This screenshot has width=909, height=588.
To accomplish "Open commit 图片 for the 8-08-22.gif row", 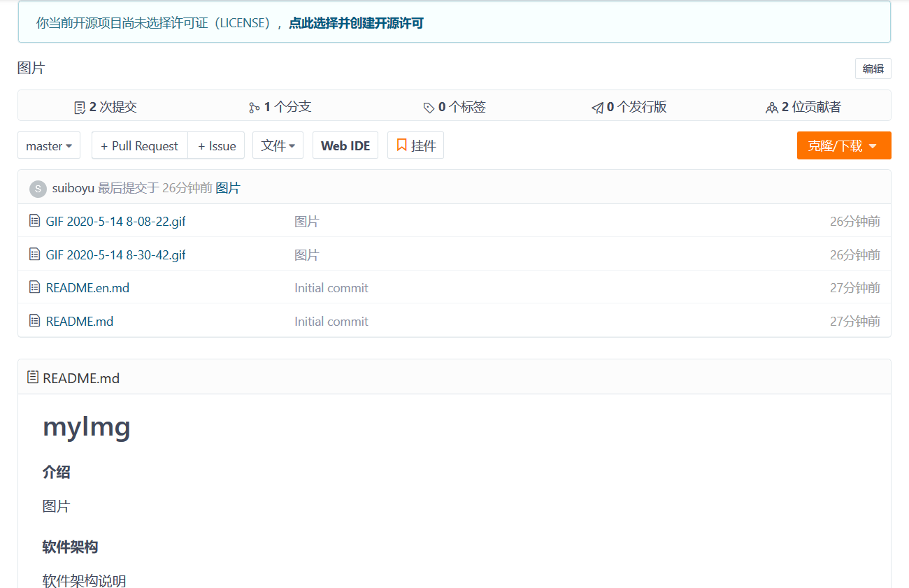I will click(306, 222).
